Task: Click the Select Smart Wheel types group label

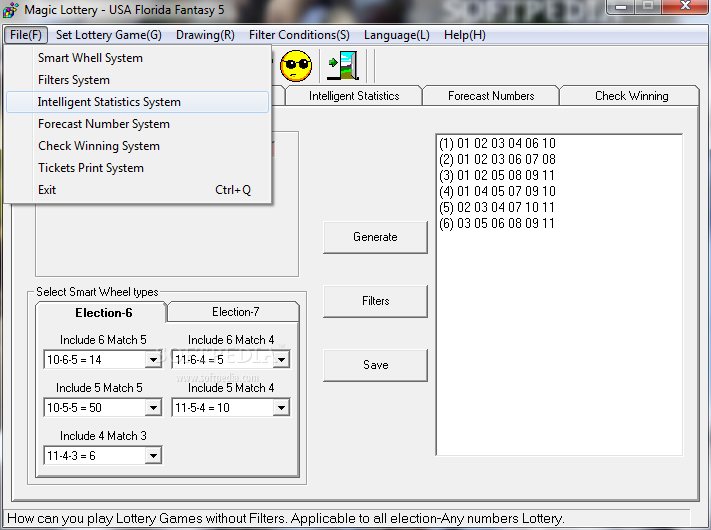Action: tap(97, 292)
